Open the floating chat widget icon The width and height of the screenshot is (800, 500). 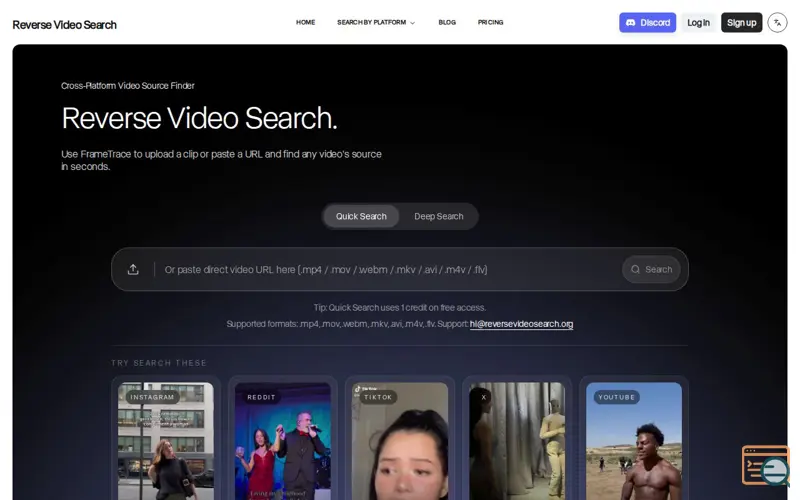click(765, 465)
